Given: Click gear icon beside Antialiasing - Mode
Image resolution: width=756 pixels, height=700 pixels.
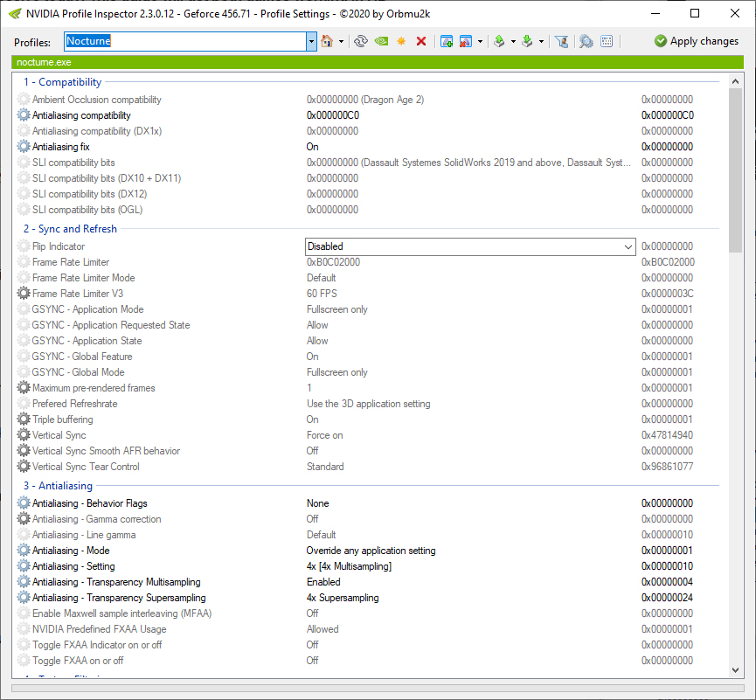Looking at the screenshot, I should [x=23, y=551].
